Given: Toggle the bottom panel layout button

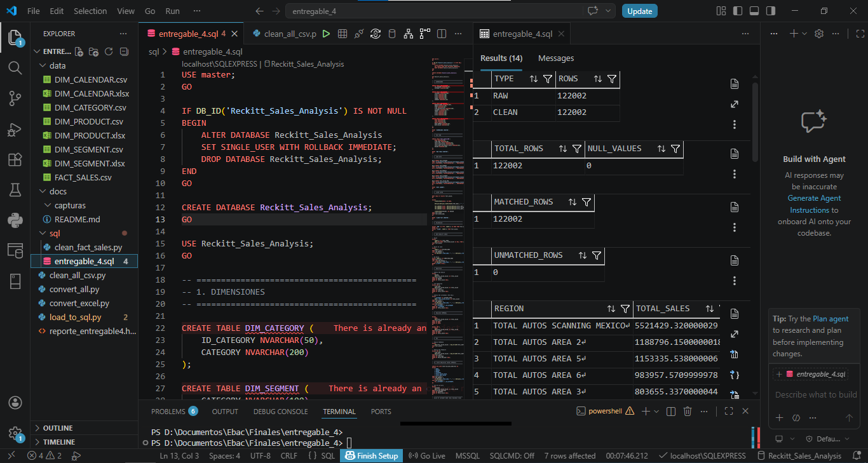Looking at the screenshot, I should tap(754, 11).
